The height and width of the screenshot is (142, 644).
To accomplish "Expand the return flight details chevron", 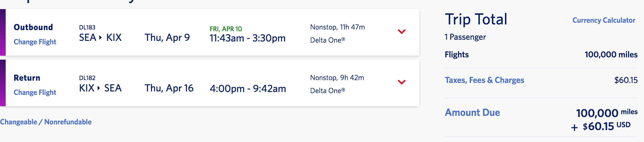I will (401, 82).
